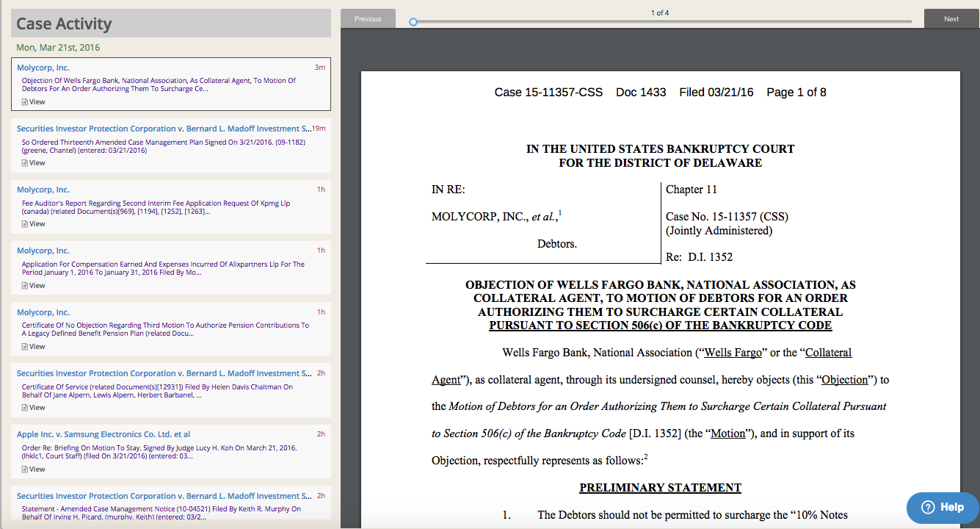Open View for the Wells Fargo objection entry
Viewport: 980px width, 529px height.
pos(33,102)
